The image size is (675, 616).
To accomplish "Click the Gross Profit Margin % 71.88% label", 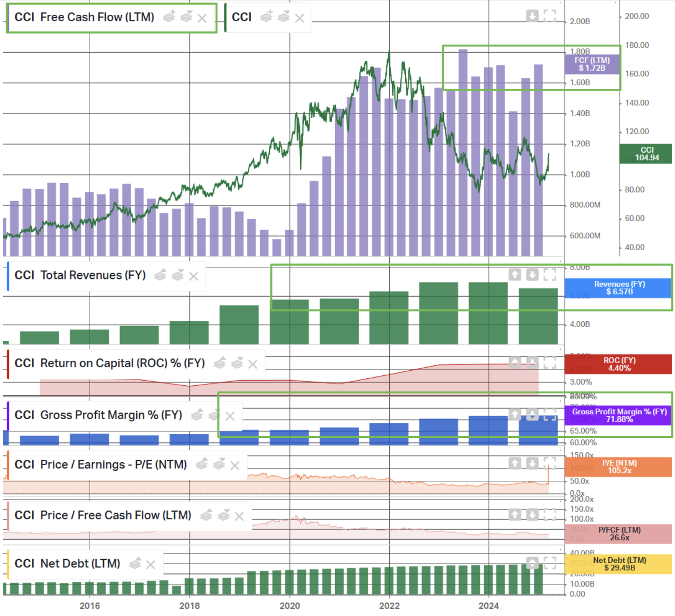I will [x=619, y=415].
